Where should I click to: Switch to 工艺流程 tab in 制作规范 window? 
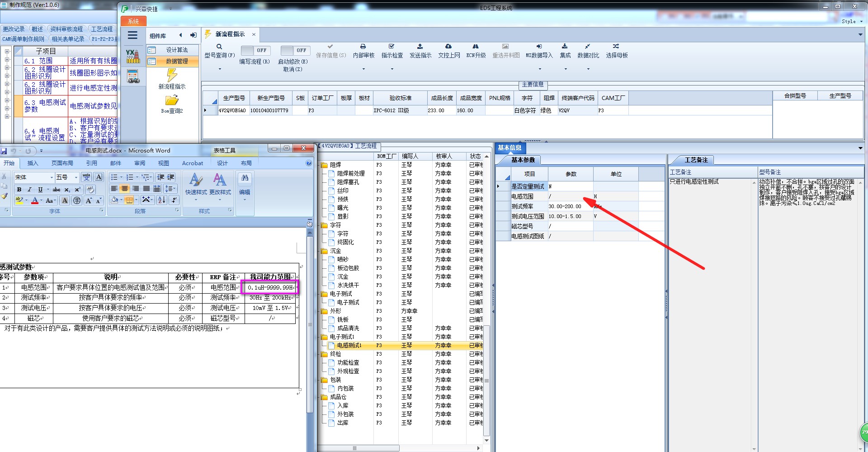coord(102,29)
